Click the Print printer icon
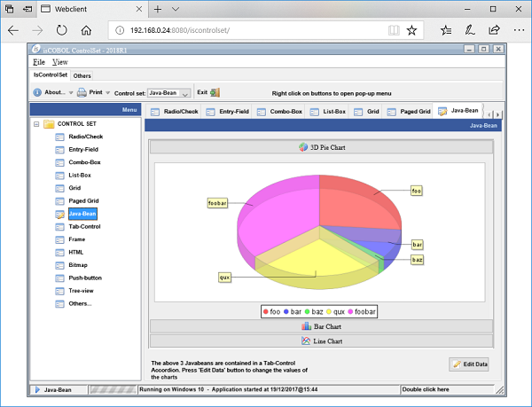Screen dimensions: 532x407 82,92
